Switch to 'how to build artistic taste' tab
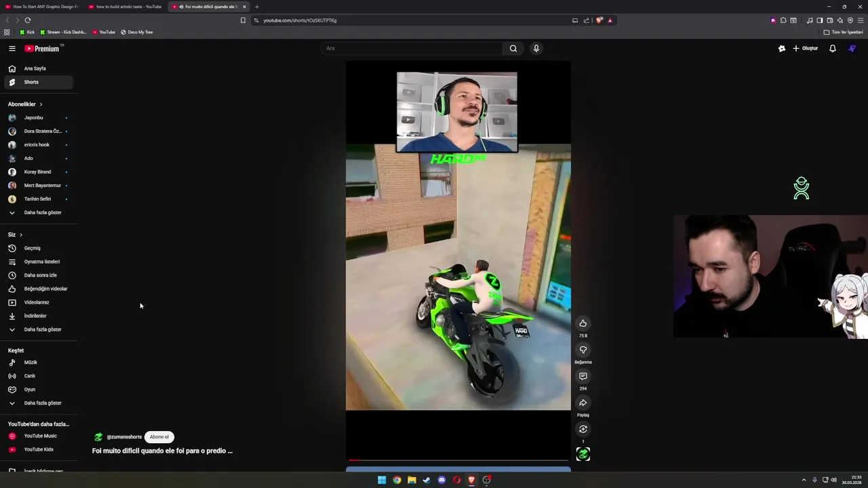 coord(125,7)
